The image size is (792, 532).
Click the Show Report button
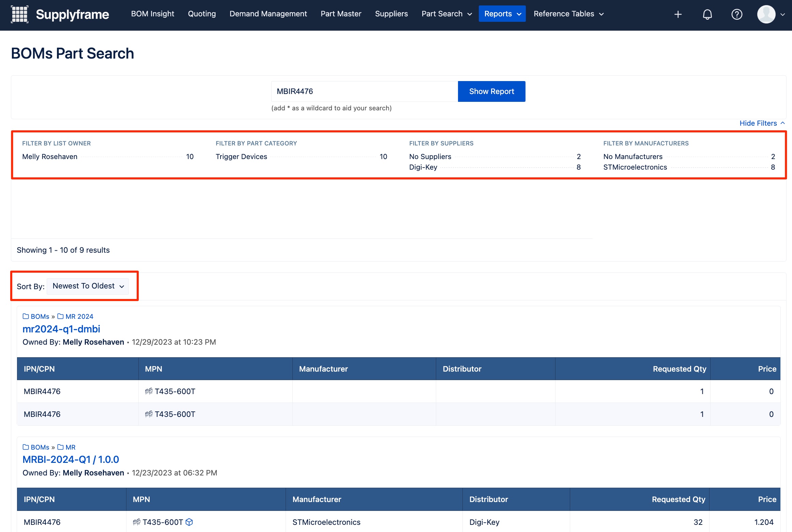(x=491, y=91)
